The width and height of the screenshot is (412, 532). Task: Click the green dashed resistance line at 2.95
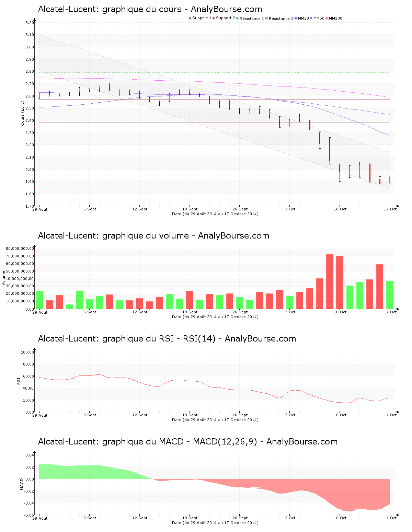pos(214,53)
